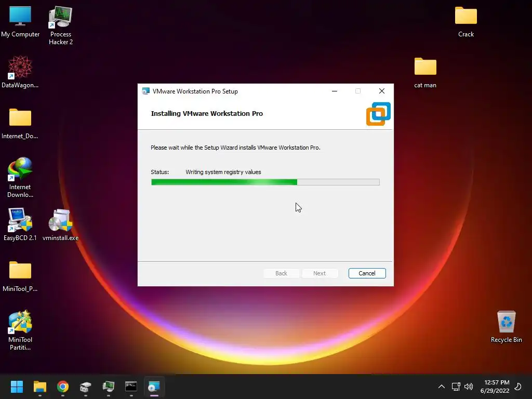This screenshot has height=399, width=532.
Task: Click the installation progress bar
Action: click(x=265, y=182)
